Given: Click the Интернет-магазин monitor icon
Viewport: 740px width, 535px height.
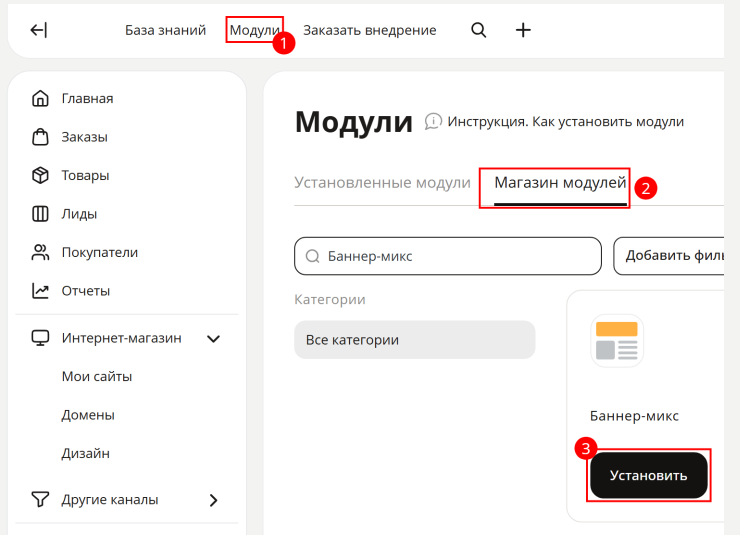Looking at the screenshot, I should (40, 338).
